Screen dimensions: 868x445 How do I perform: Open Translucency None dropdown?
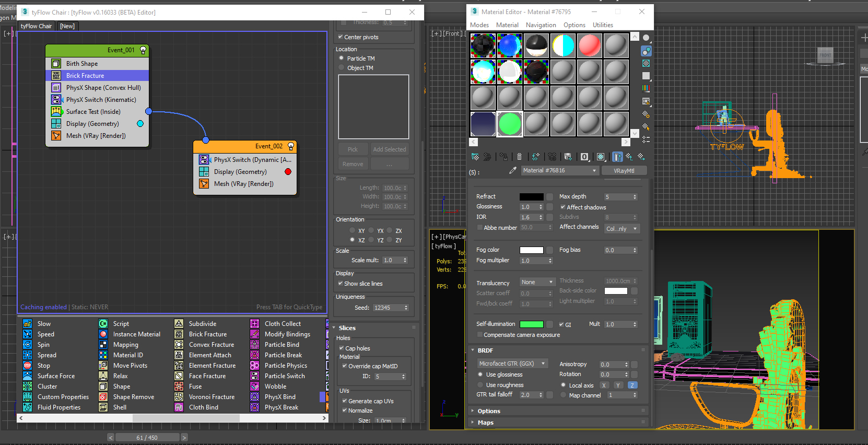pyautogui.click(x=537, y=282)
